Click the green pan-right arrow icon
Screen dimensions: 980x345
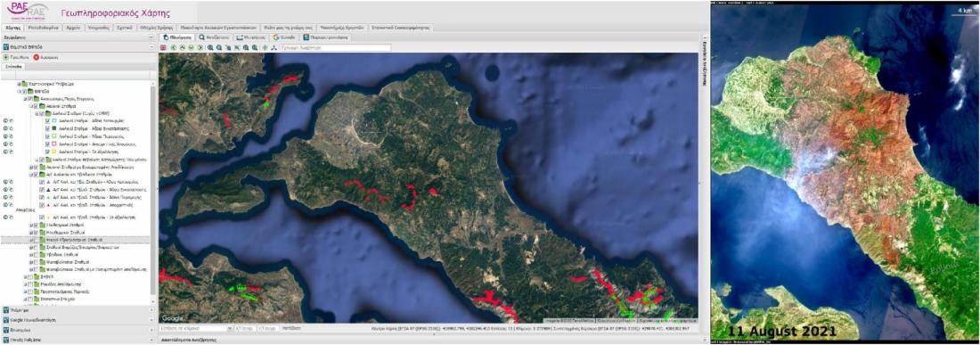(x=200, y=47)
